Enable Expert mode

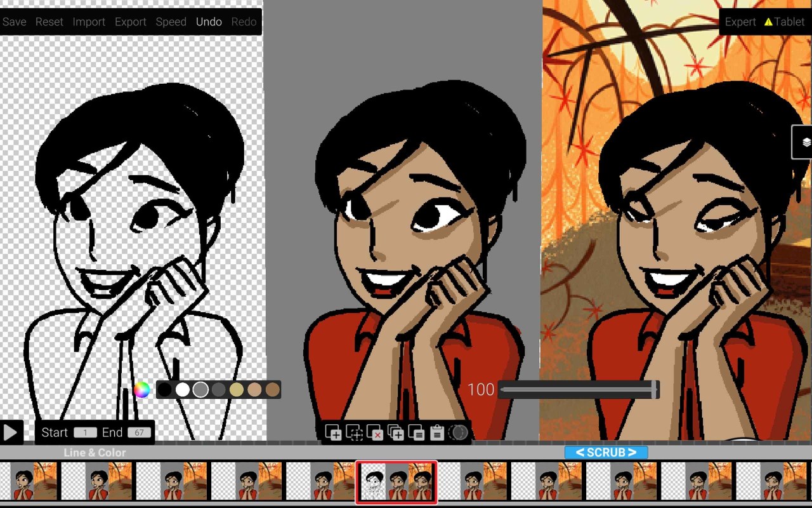pyautogui.click(x=740, y=22)
